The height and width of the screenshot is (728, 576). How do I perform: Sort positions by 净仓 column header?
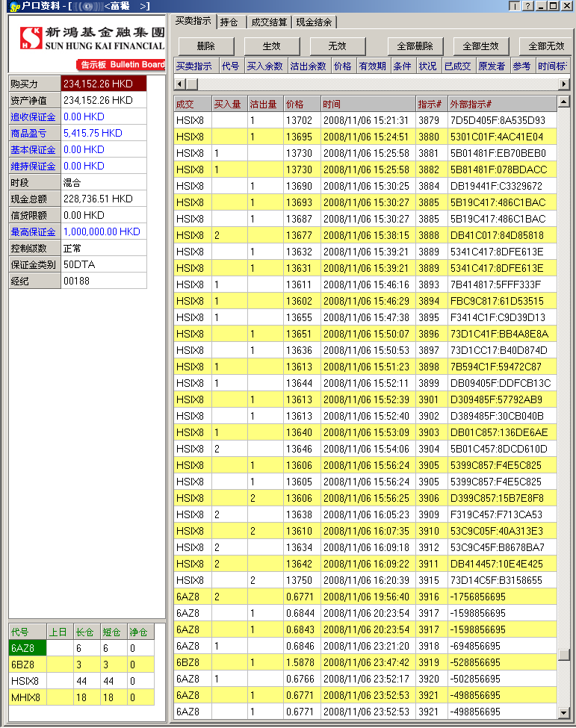coord(140,632)
